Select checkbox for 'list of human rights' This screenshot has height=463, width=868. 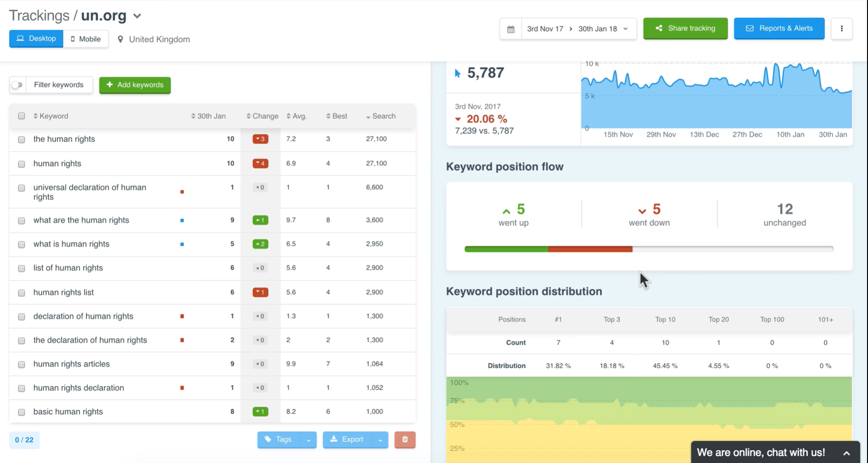[22, 269]
